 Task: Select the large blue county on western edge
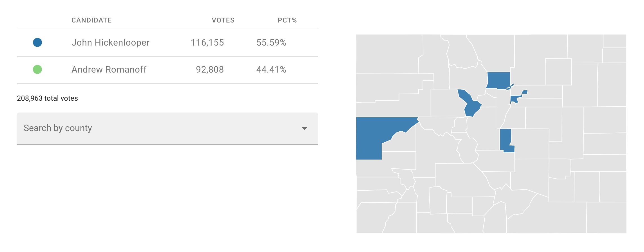(x=374, y=135)
